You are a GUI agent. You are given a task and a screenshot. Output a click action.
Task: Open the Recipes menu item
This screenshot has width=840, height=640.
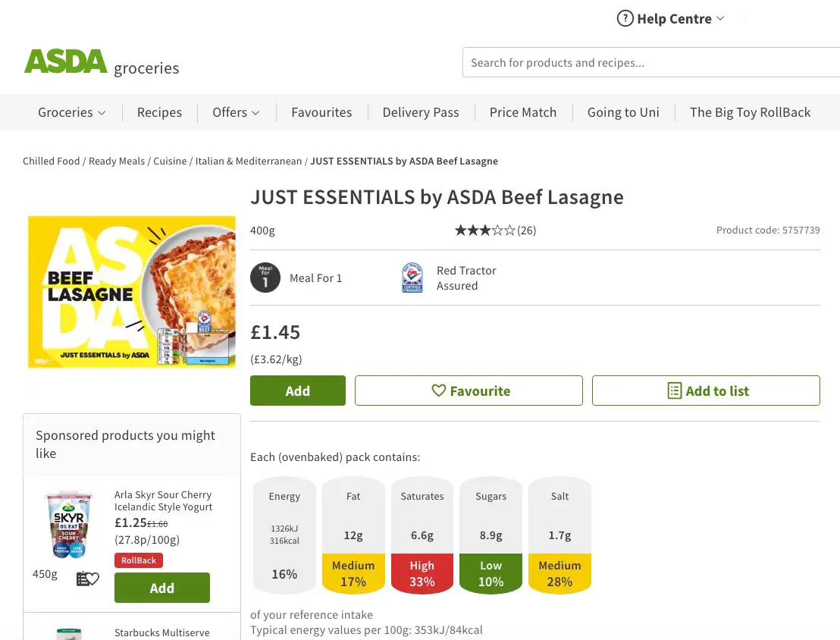[x=159, y=112]
